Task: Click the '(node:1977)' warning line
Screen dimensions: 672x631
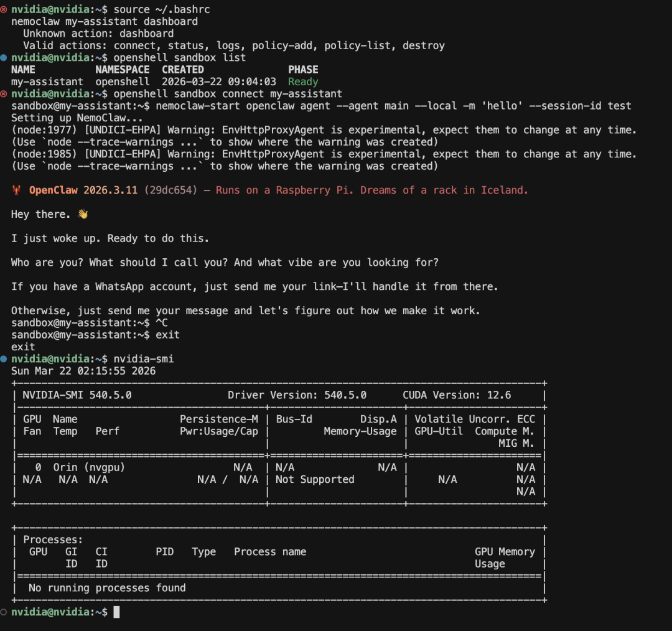Action: point(324,130)
